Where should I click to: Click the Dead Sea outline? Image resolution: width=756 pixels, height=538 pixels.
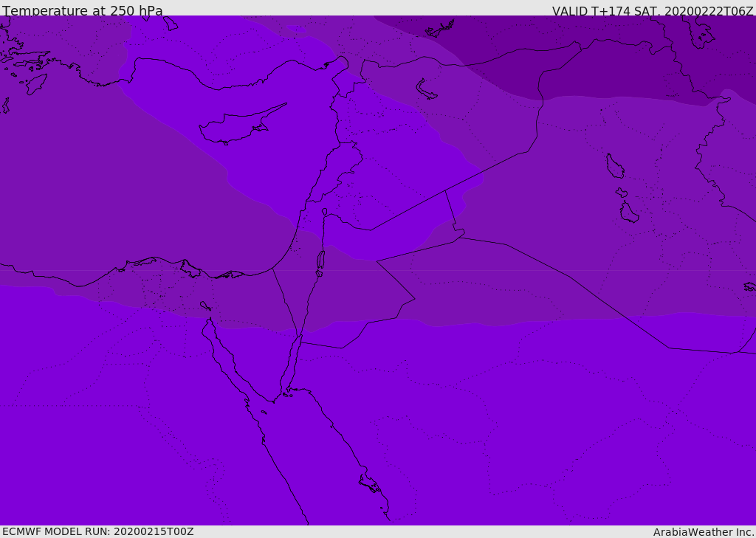click(x=320, y=260)
